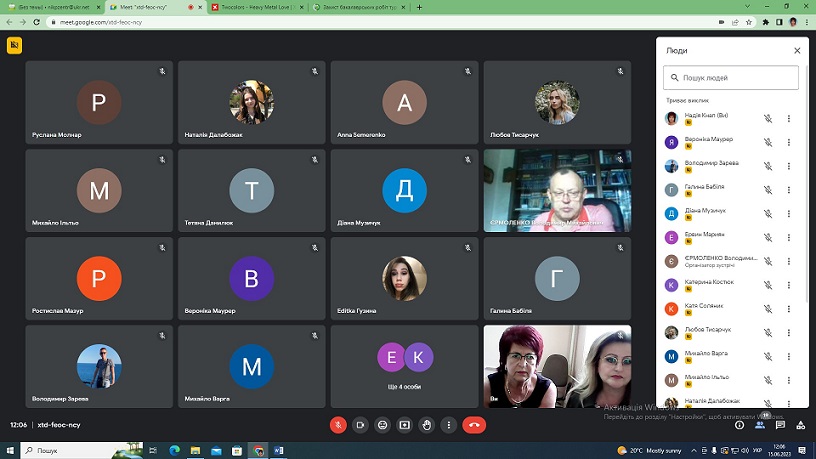The width and height of the screenshot is (816, 459).
Task: Open meeting details info icon
Action: 739,425
